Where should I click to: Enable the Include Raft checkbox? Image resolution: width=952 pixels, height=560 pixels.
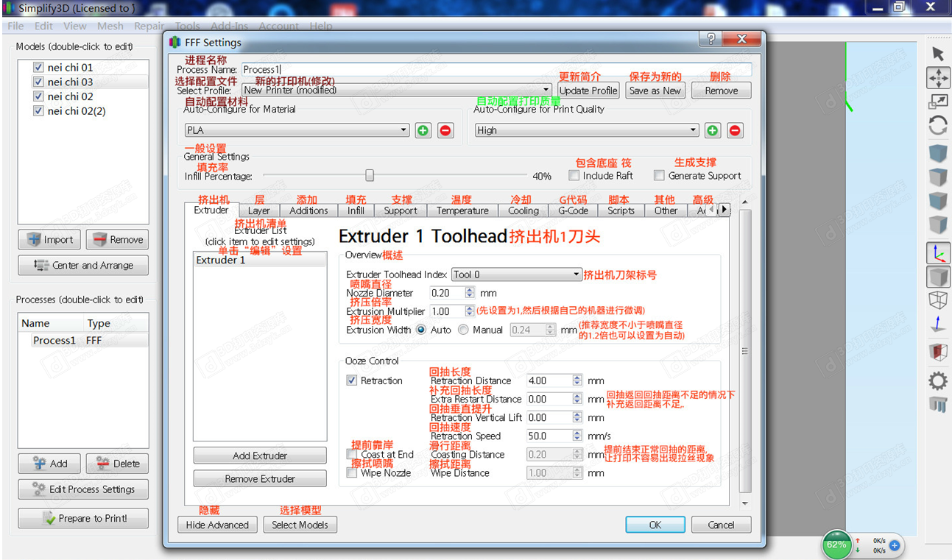(x=574, y=176)
